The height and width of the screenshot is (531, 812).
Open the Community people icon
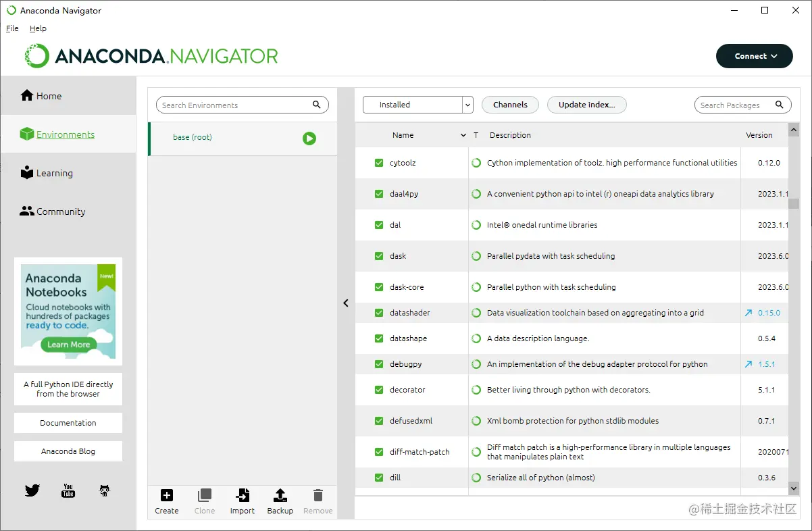click(26, 211)
